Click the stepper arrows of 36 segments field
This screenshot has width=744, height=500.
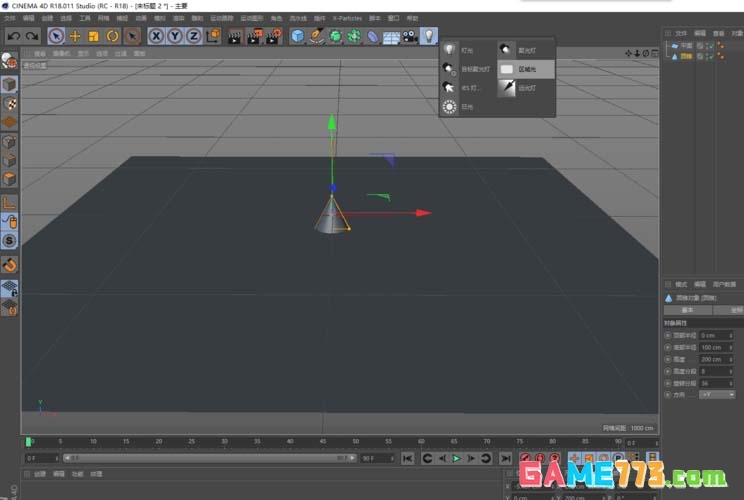click(731, 383)
